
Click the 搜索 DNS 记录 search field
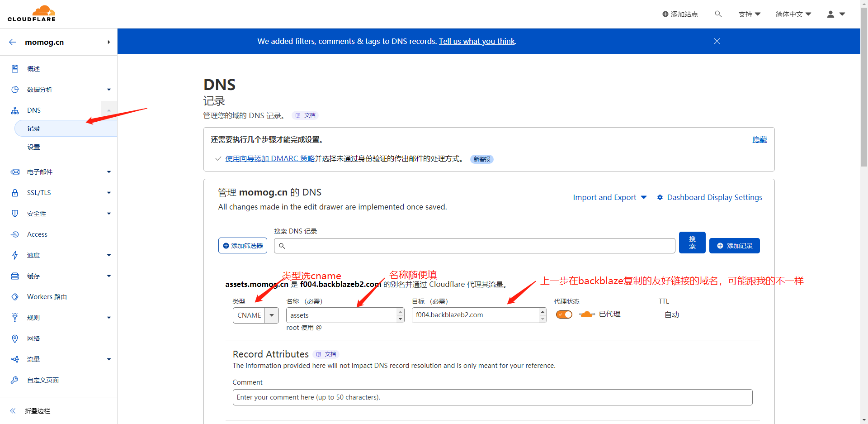pos(475,246)
